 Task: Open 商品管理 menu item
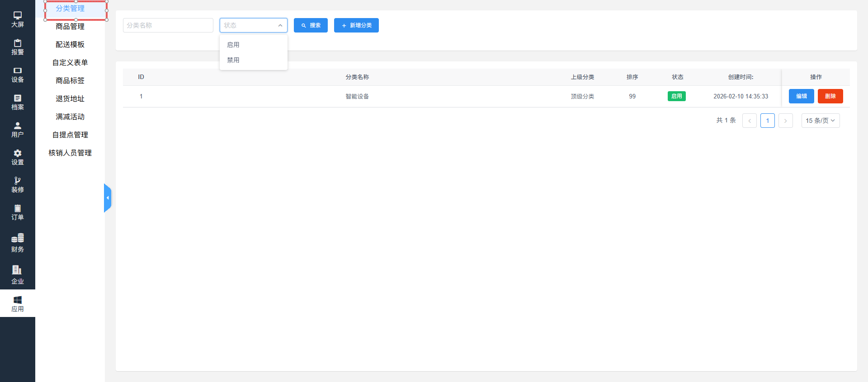[x=70, y=27]
